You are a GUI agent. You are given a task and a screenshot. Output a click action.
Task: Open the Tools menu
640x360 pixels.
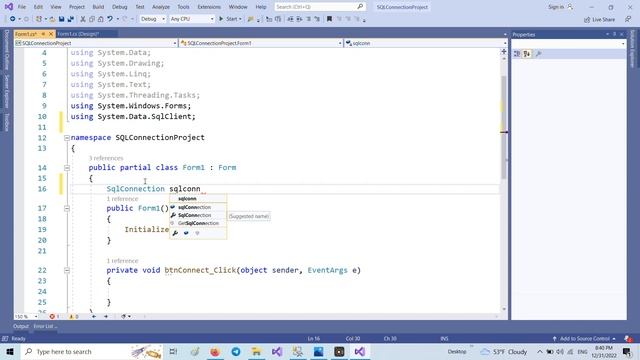(x=183, y=7)
